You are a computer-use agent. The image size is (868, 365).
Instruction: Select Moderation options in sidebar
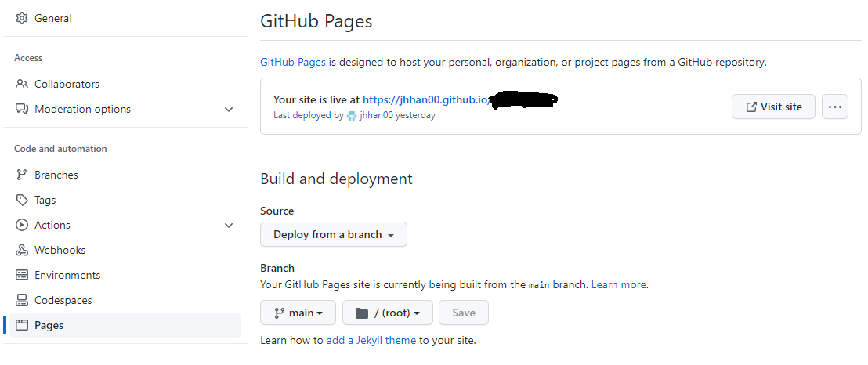tap(125, 109)
